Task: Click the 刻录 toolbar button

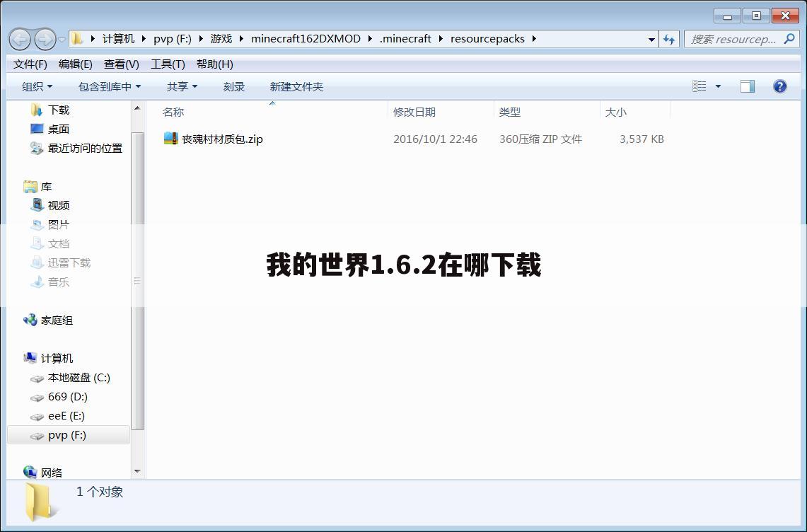Action: 233,86
